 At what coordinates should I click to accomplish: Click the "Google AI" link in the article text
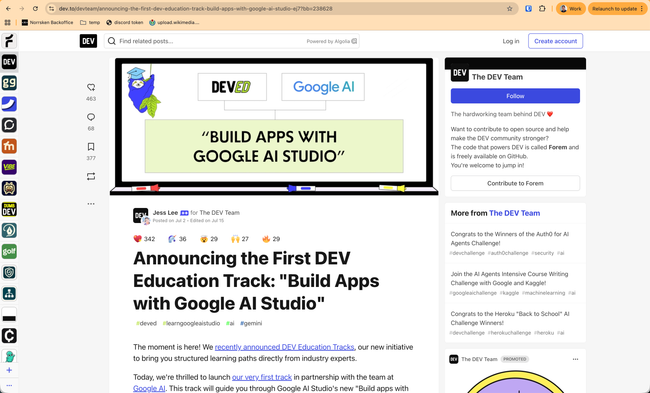tap(149, 388)
